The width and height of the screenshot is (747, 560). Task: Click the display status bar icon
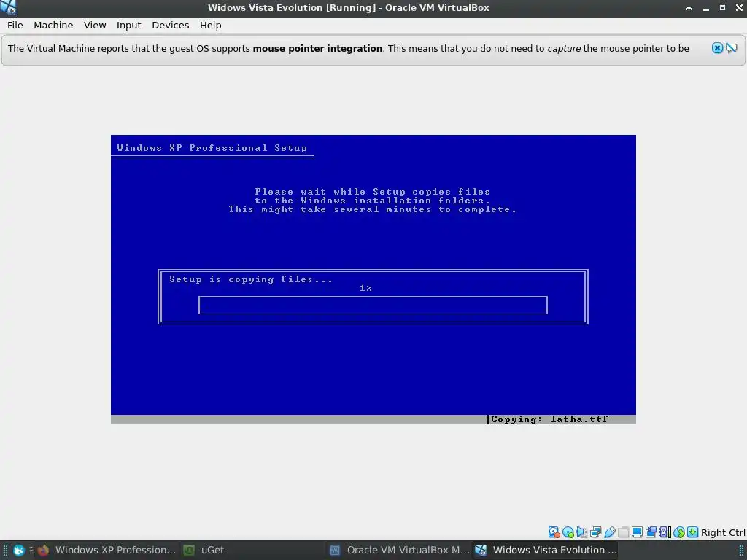point(637,532)
